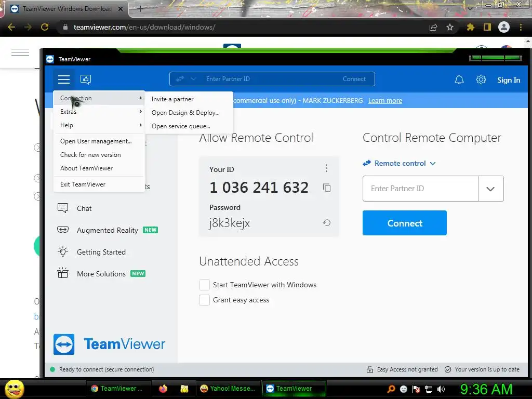The height and width of the screenshot is (399, 532).
Task: Toggle the browser side panel icon
Action: (x=487, y=27)
